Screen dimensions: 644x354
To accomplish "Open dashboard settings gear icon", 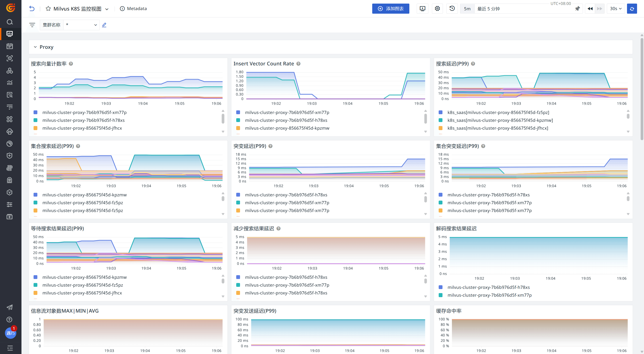I will [437, 9].
